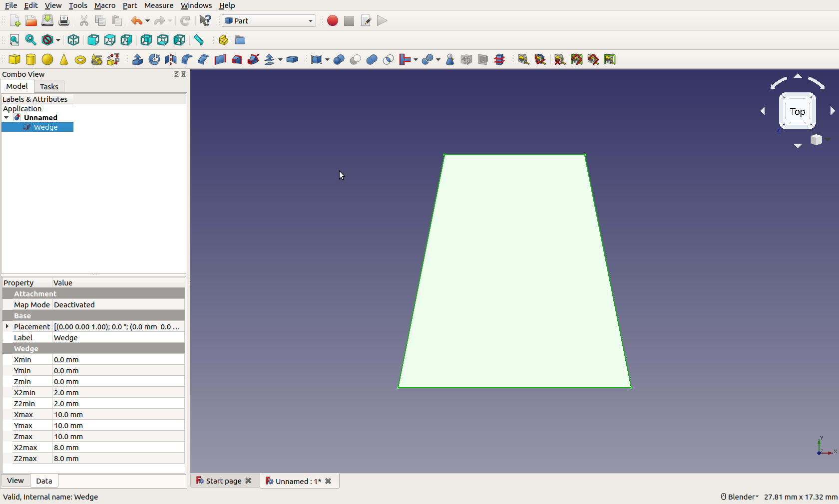Apply a Fillet to the Wedge
Viewport: 839px width, 504px height.
click(186, 59)
